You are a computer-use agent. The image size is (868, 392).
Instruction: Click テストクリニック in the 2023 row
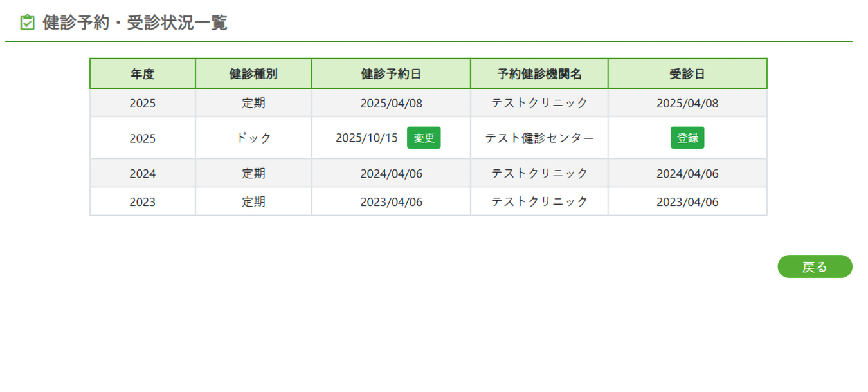[539, 202]
